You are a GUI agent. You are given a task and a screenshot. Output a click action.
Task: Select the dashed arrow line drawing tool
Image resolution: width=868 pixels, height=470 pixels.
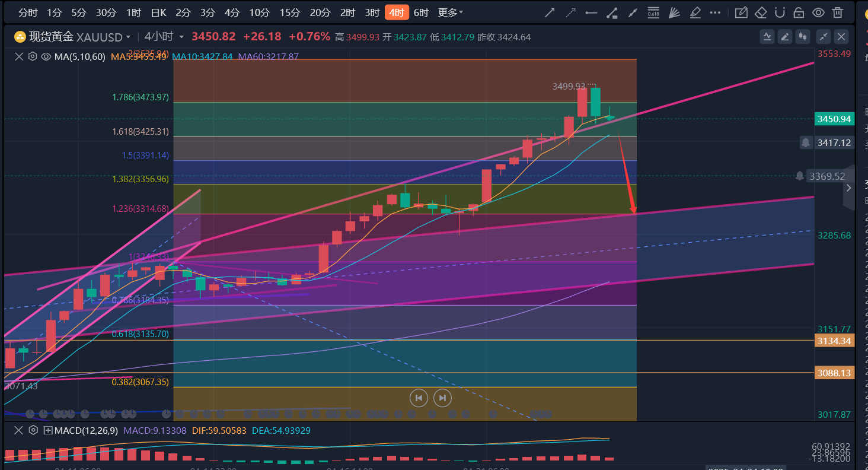click(x=570, y=12)
